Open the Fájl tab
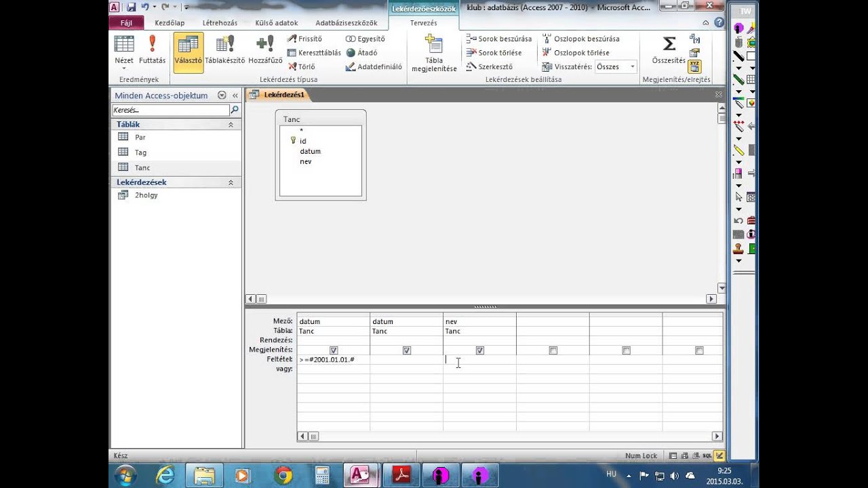The height and width of the screenshot is (488, 868). coord(126,22)
